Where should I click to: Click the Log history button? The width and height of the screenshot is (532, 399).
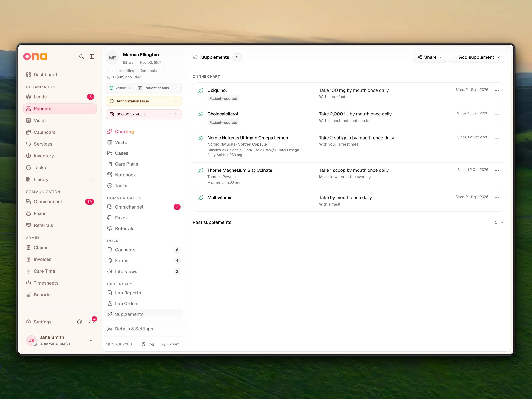pyautogui.click(x=148, y=344)
